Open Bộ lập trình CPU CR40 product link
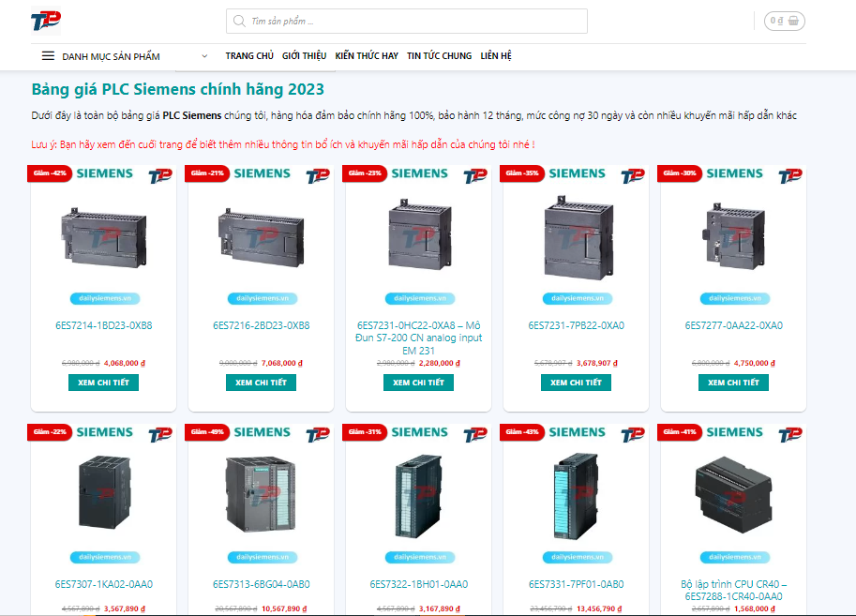 pos(734,591)
